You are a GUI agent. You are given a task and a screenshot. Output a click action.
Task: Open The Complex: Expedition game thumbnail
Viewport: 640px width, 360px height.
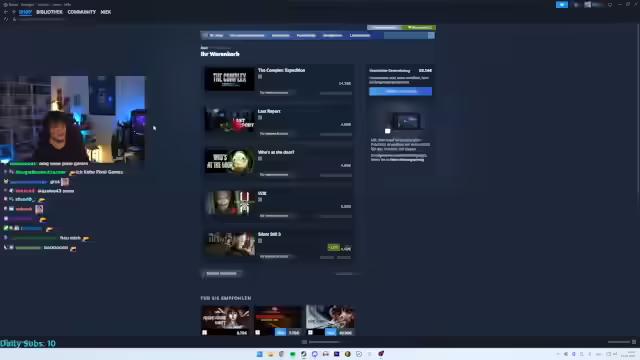tap(229, 79)
